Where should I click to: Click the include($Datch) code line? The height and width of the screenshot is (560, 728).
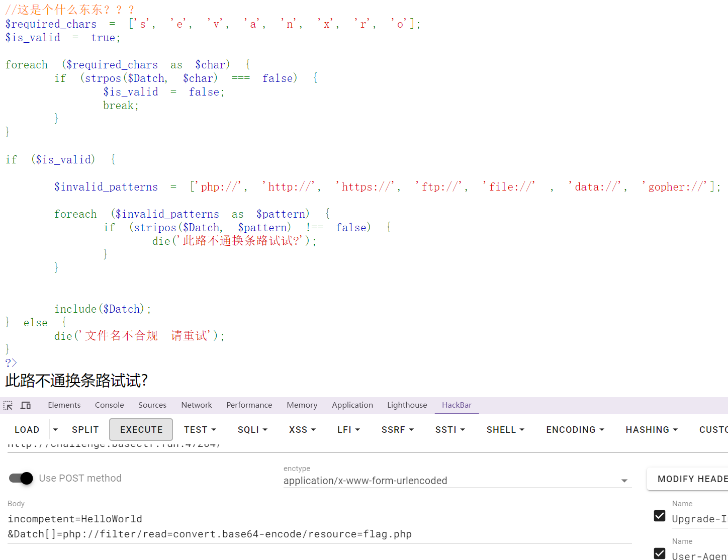click(103, 309)
